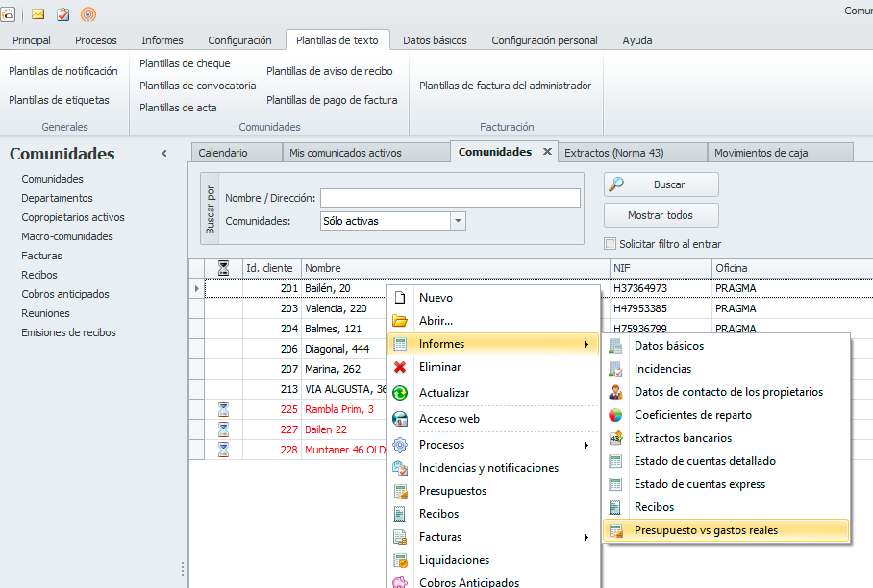Enable Solicitar filtro al entrar checkbox
Screen dimensions: 873x588
click(610, 244)
